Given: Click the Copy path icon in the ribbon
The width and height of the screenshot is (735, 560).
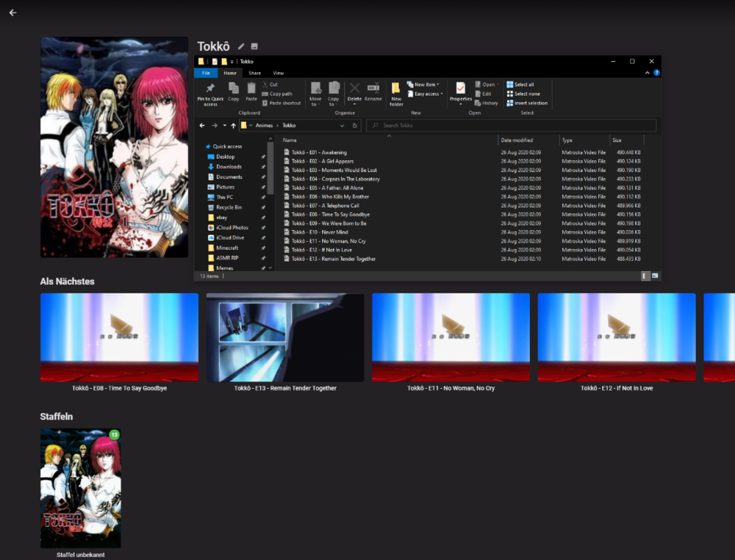Looking at the screenshot, I should point(267,93).
